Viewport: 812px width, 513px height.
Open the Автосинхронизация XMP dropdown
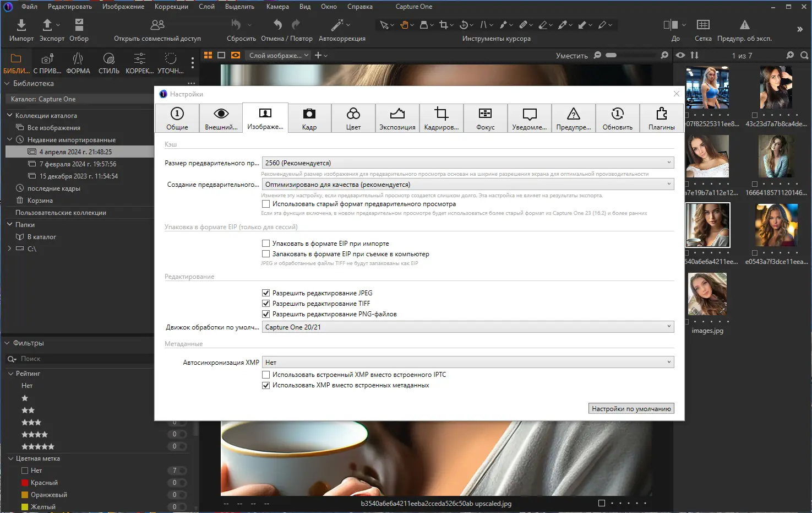click(467, 363)
